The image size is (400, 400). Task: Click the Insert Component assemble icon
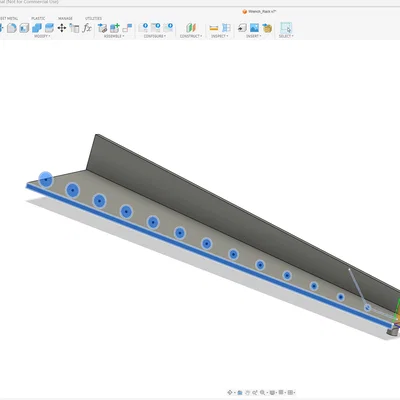pyautogui.click(x=102, y=28)
